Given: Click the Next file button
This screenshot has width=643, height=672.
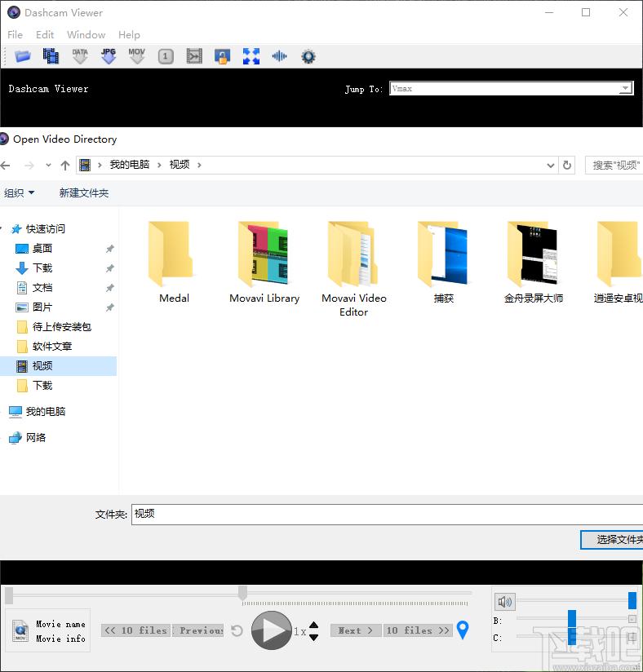Looking at the screenshot, I should pyautogui.click(x=356, y=630).
